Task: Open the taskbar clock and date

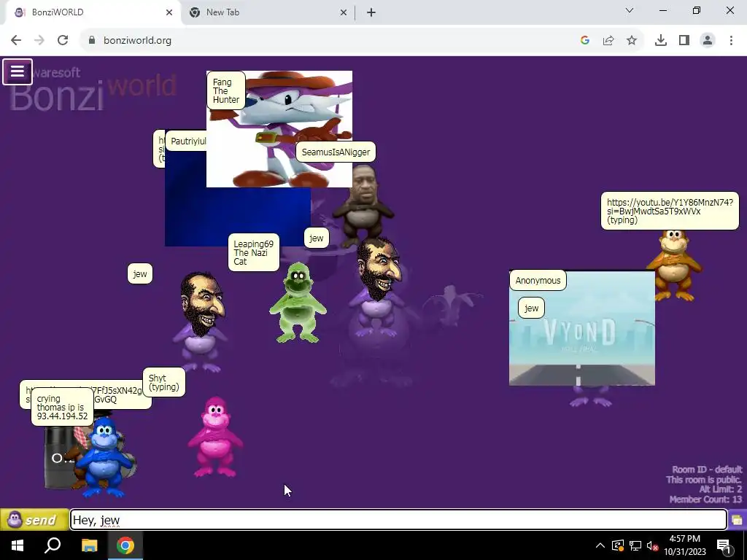Action: [x=684, y=545]
